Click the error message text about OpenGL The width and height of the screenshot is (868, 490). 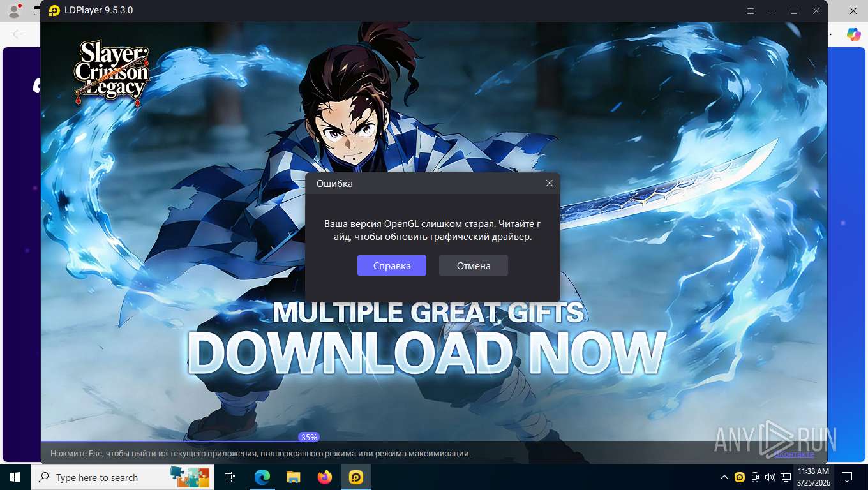(x=432, y=230)
